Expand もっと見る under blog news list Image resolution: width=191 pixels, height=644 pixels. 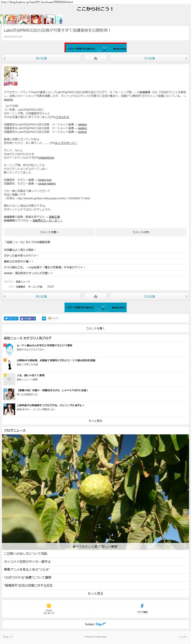pyautogui.click(x=95, y=593)
